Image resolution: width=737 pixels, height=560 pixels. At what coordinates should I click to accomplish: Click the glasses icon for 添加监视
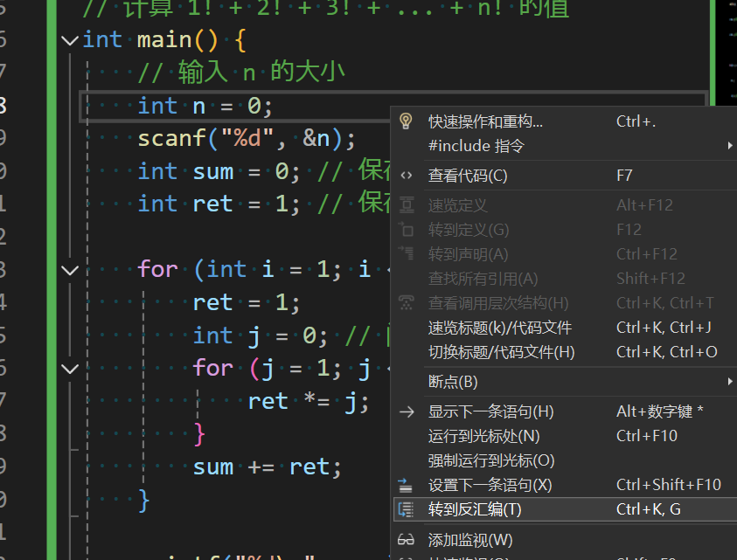click(406, 539)
